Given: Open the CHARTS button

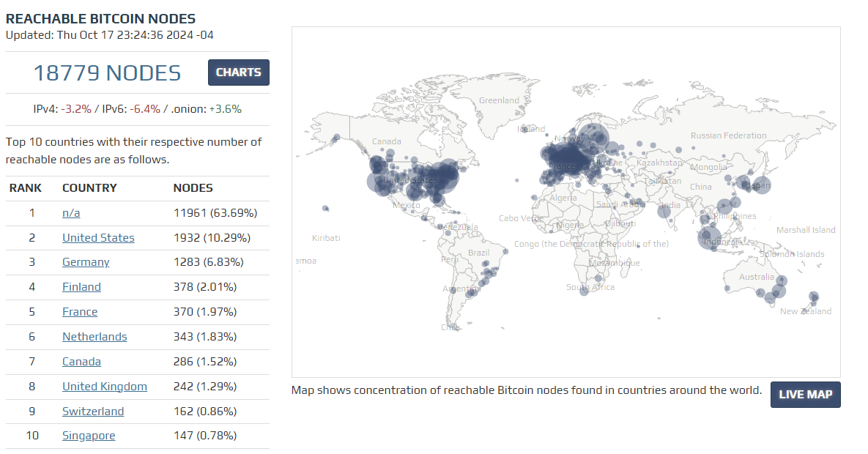Looking at the screenshot, I should 239,72.
